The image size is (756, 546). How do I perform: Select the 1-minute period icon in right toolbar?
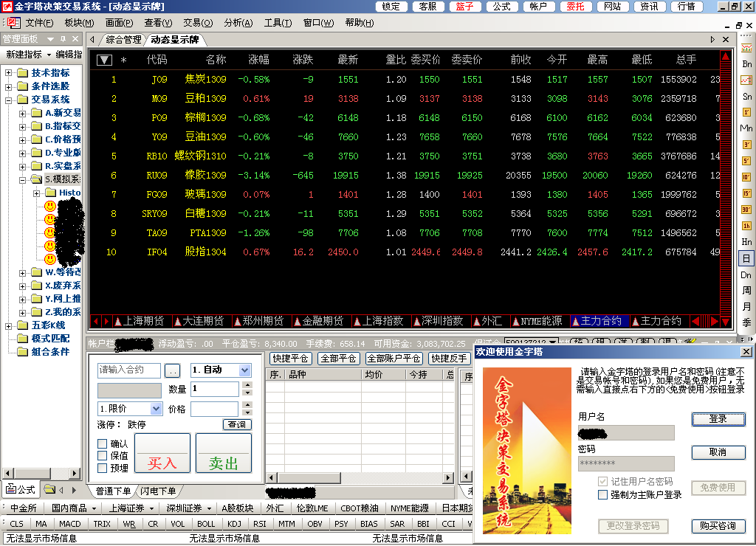pyautogui.click(x=746, y=112)
